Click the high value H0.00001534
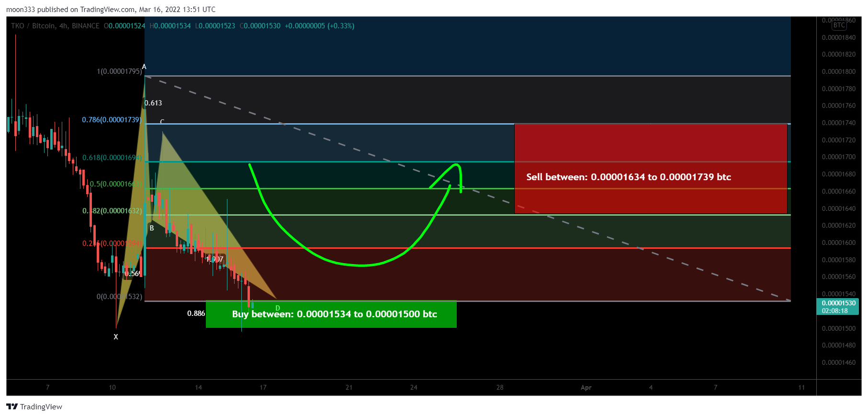Viewport: 868px width, 417px height. 170,26
